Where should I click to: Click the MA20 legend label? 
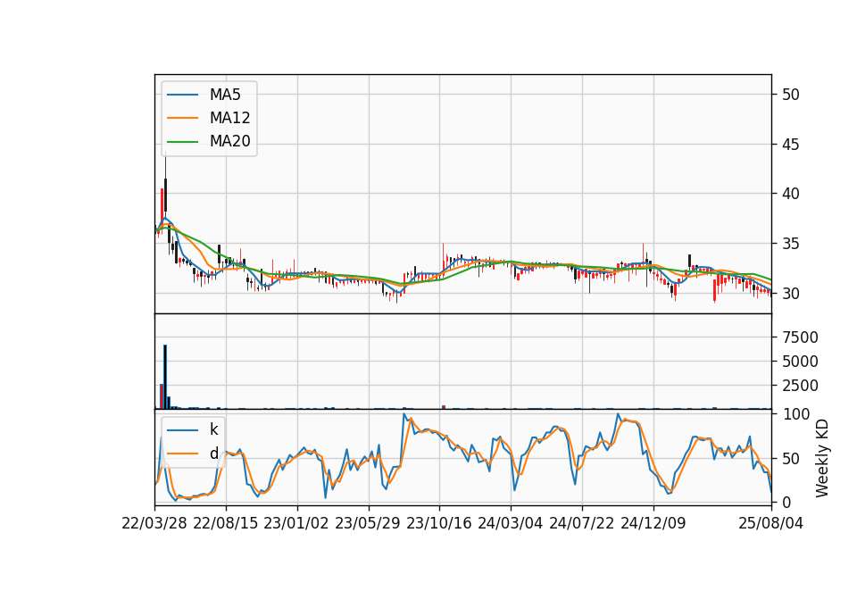point(229,142)
